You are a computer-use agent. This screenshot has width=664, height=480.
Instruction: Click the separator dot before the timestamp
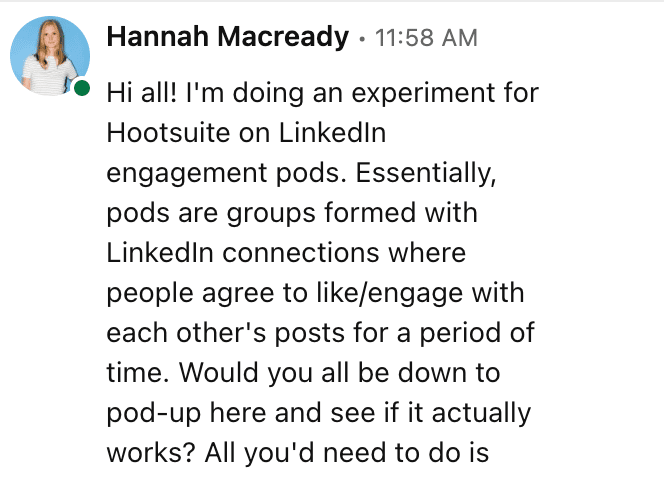pos(362,39)
